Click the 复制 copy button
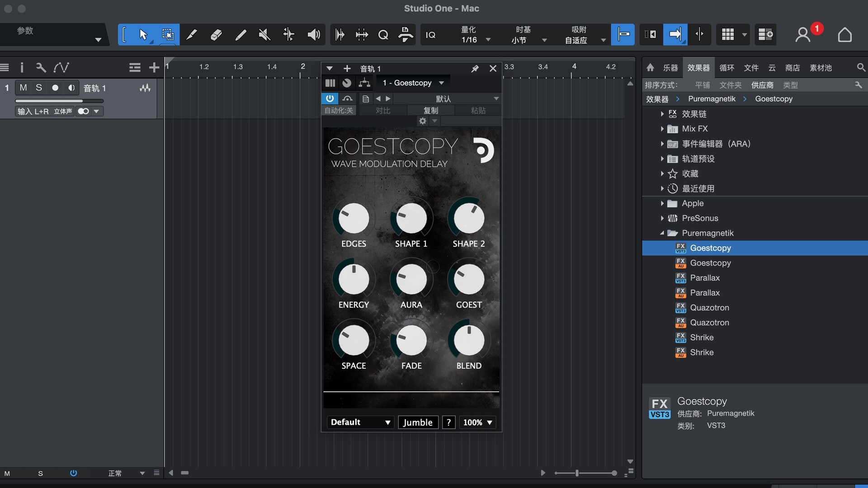 pos(430,110)
